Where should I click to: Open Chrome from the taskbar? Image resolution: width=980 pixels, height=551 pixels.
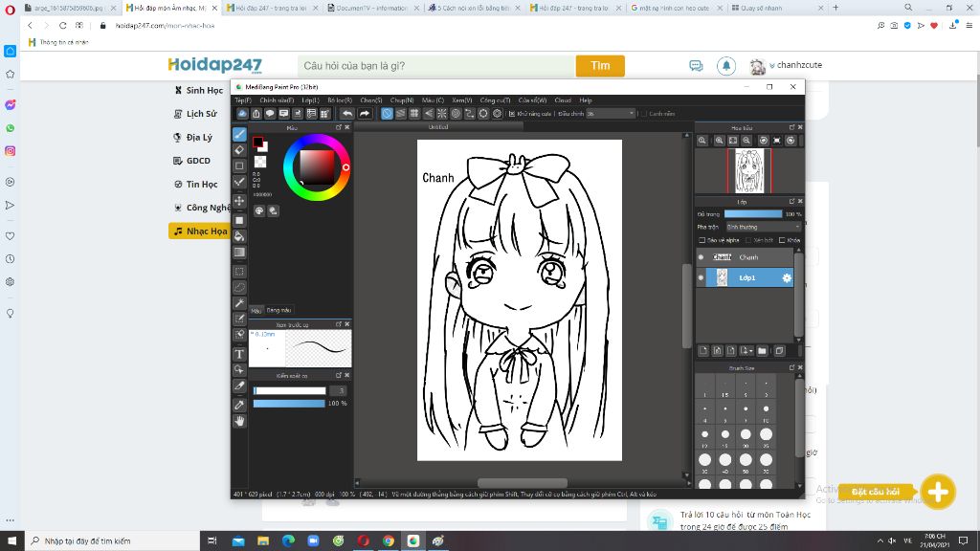tap(389, 541)
